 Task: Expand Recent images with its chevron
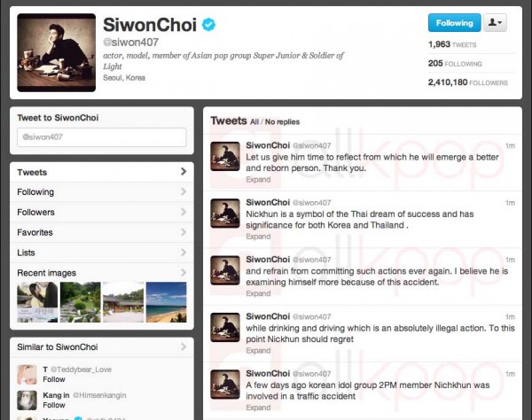point(184,273)
